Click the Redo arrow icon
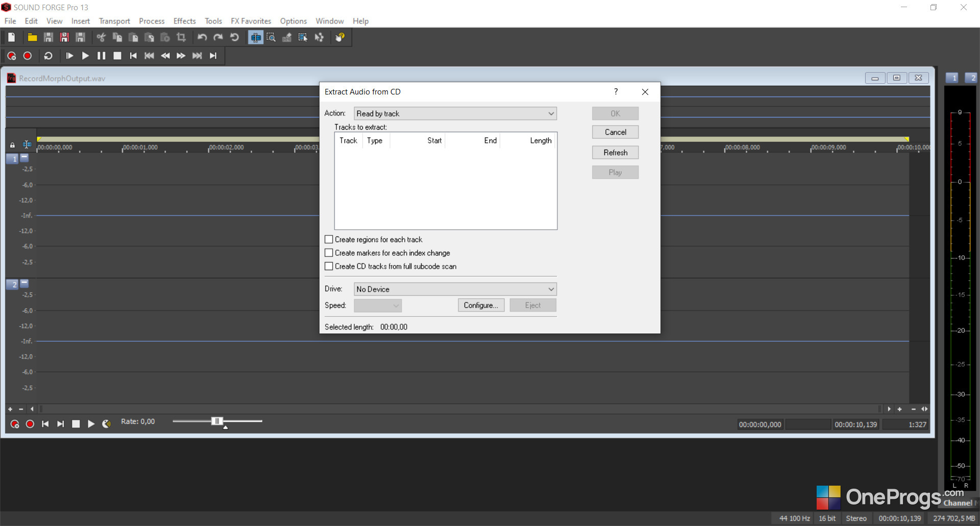The height and width of the screenshot is (526, 980). click(x=218, y=37)
